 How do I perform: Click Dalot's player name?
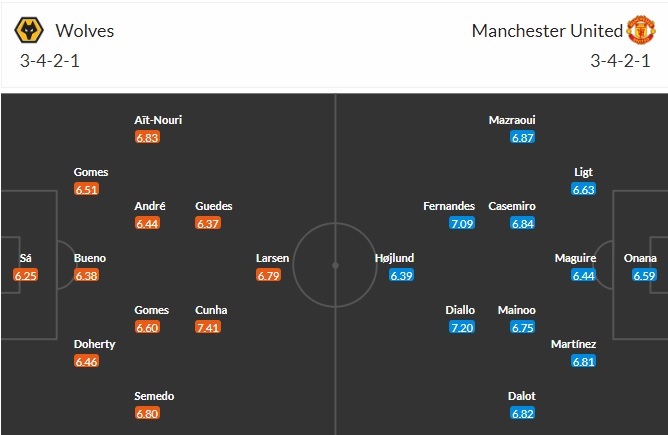click(x=521, y=396)
